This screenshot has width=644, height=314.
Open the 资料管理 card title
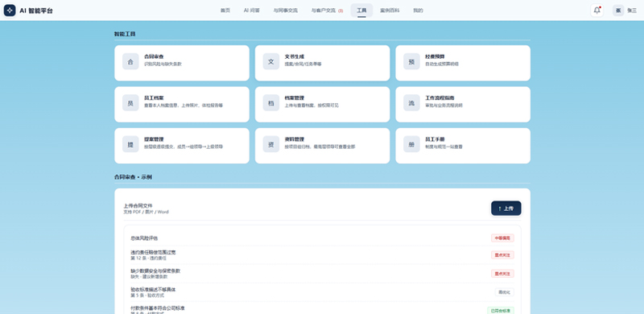click(x=295, y=139)
